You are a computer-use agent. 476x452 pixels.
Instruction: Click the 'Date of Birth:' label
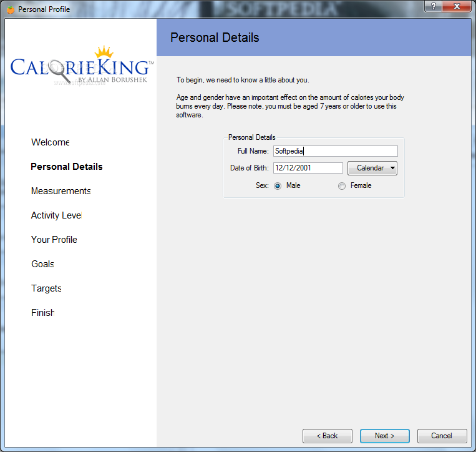pos(250,168)
